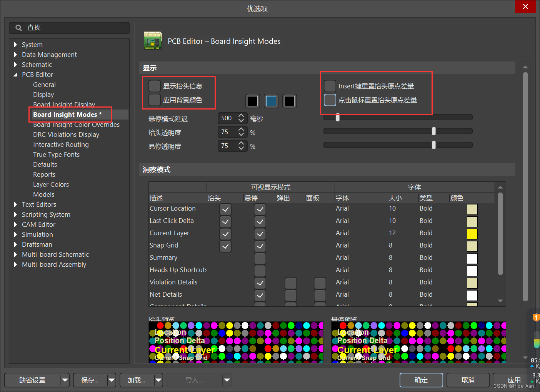
Task: Decrease 悬停透明度 stepper down arrow
Action: click(x=241, y=148)
